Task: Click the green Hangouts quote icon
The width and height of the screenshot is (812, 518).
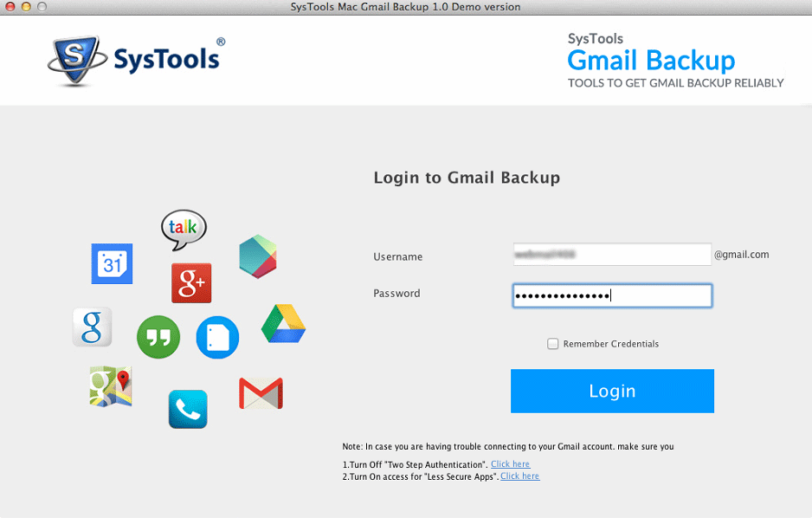Action: pos(158,337)
